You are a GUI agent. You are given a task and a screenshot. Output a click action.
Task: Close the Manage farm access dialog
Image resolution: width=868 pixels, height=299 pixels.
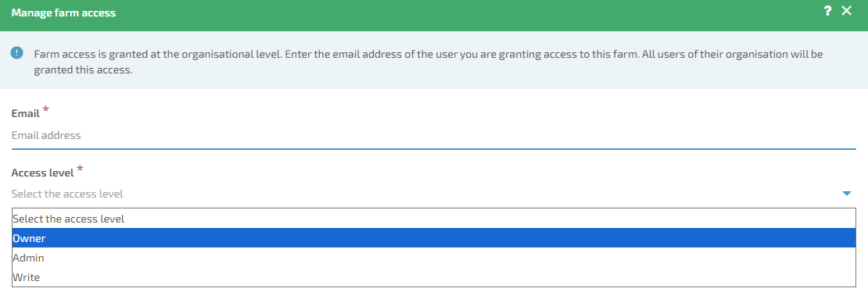[x=846, y=10]
